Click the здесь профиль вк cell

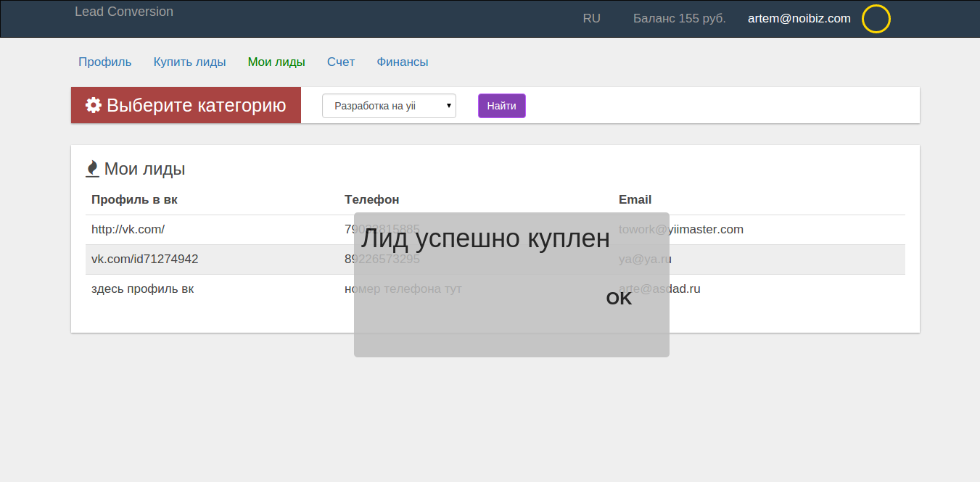point(142,288)
